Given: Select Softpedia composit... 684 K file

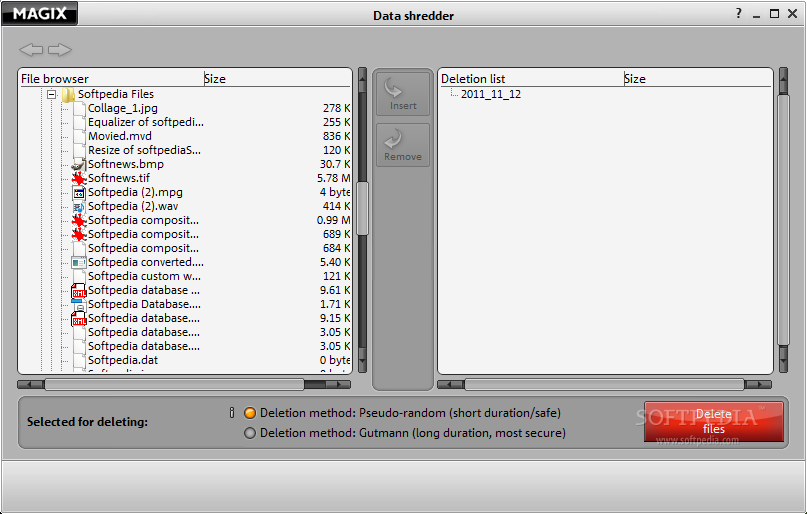Looking at the screenshot, I should pos(143,248).
